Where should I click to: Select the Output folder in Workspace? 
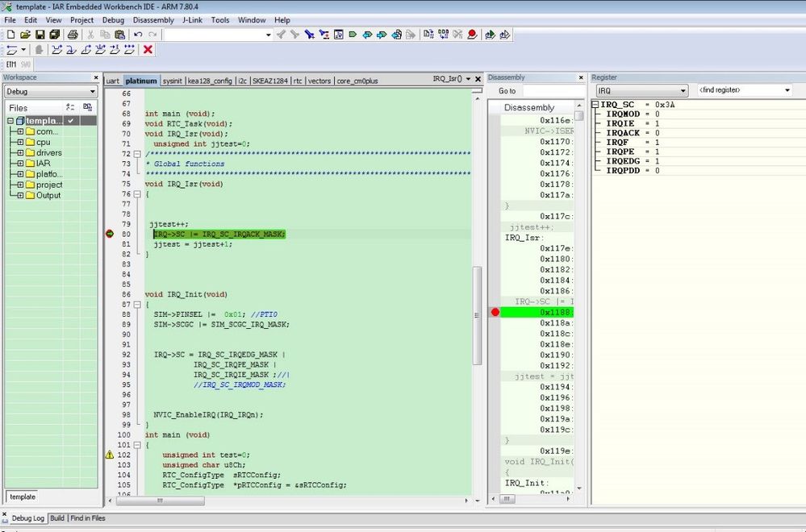click(x=48, y=195)
